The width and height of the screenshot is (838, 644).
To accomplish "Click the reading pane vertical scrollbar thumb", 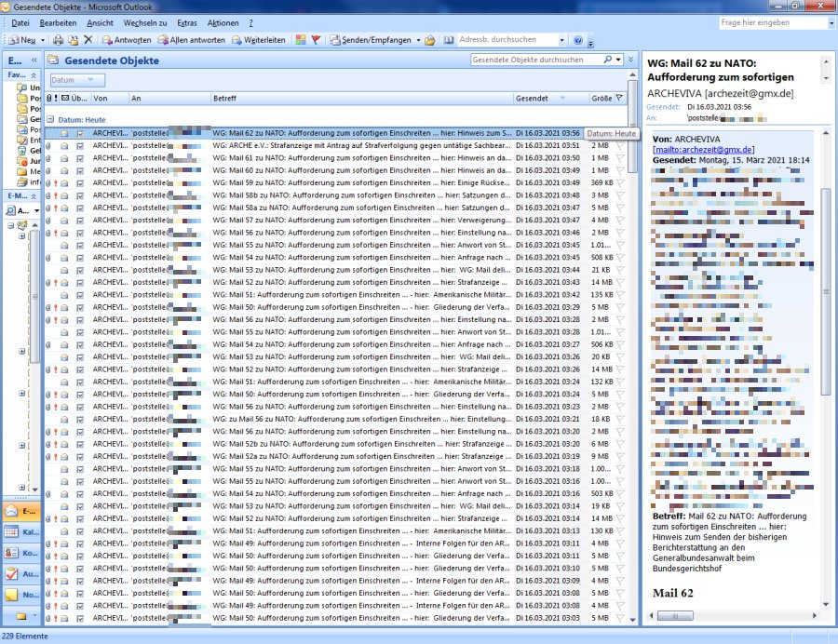I will pos(826,291).
